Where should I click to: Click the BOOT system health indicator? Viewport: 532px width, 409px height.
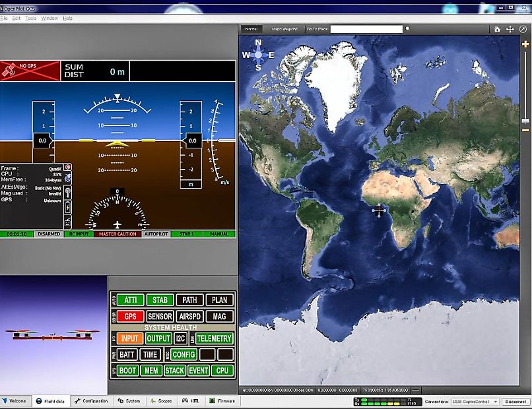point(127,371)
